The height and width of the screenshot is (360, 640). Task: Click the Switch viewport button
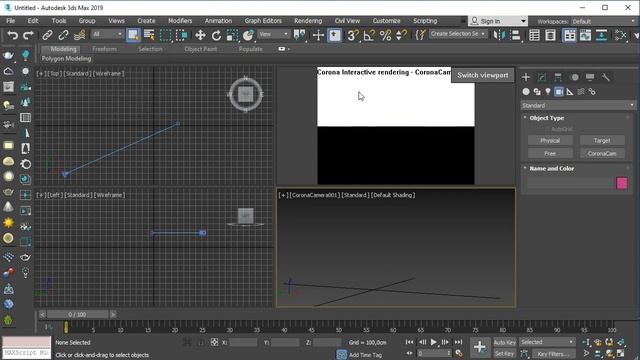[482, 75]
